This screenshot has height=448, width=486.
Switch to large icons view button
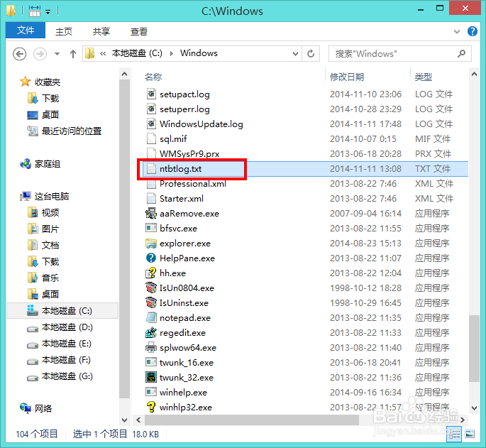click(x=470, y=434)
